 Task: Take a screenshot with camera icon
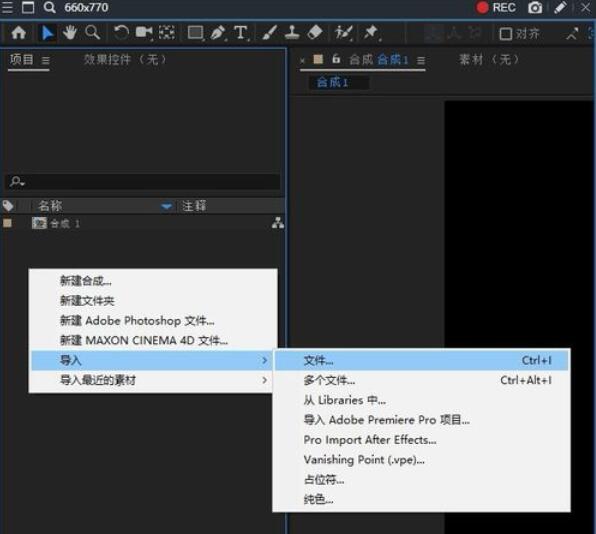535,8
